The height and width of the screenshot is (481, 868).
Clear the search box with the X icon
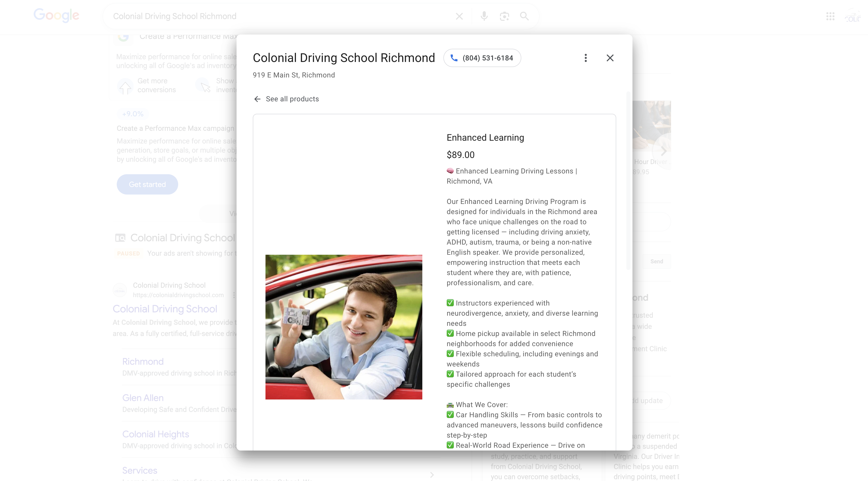tap(459, 16)
